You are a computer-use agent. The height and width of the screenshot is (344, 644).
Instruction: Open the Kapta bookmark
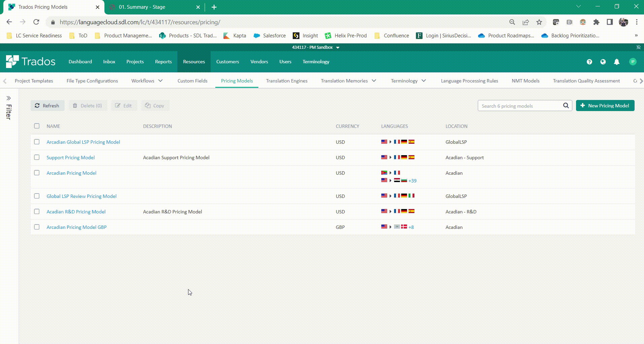(235, 36)
